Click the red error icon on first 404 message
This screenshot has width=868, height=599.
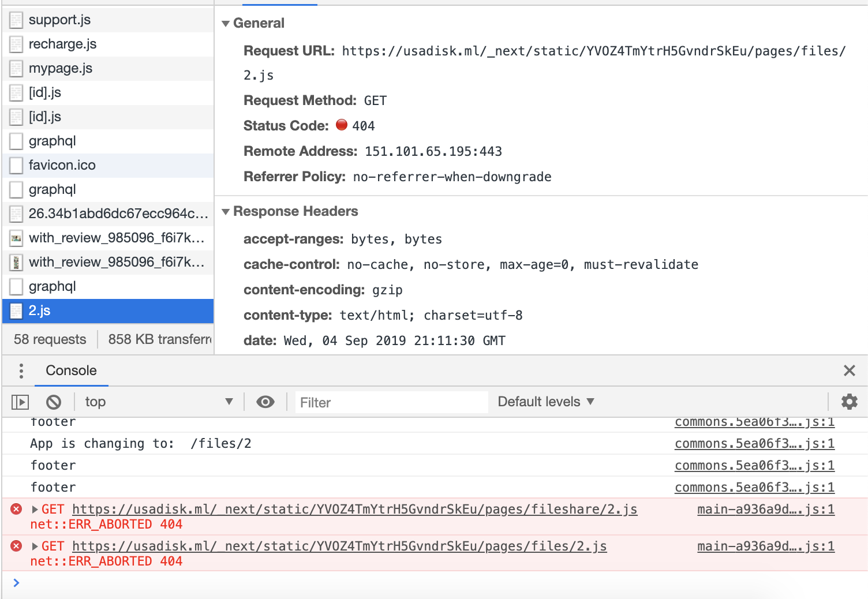tap(15, 509)
